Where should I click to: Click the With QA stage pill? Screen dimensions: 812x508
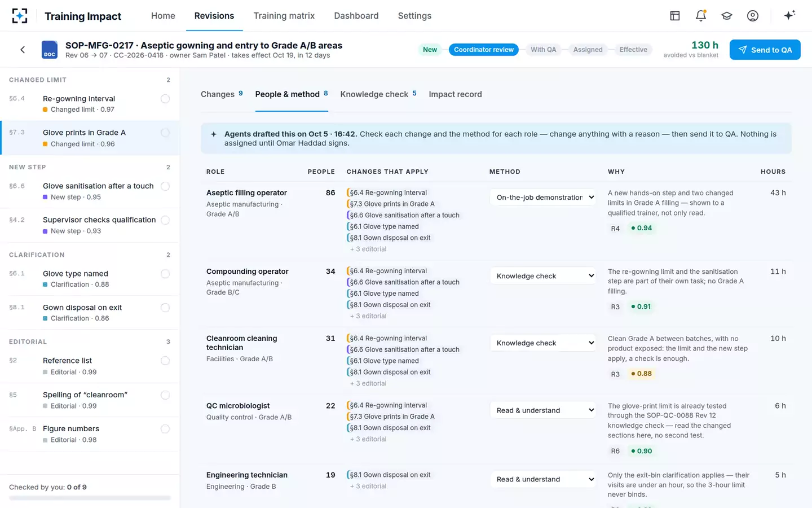544,50
